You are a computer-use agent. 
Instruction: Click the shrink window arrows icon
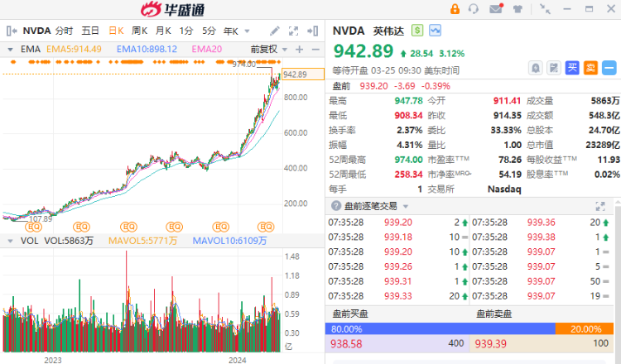pos(546,9)
